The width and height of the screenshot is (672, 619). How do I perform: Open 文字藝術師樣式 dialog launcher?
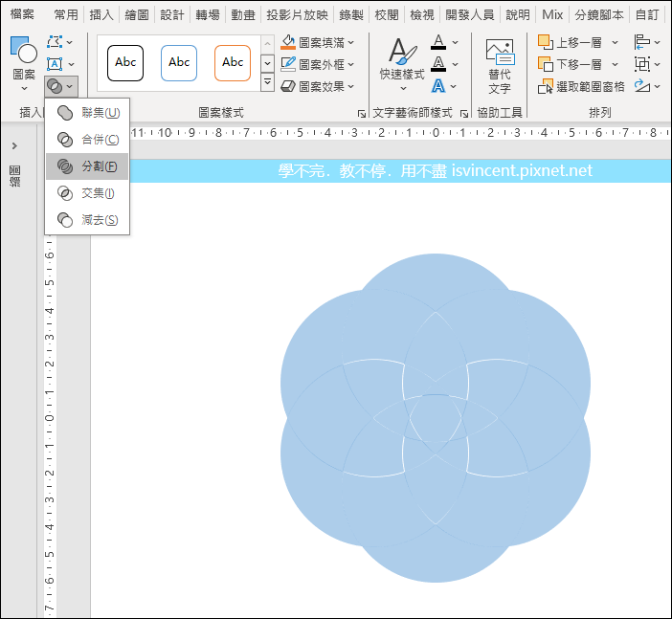(x=464, y=114)
